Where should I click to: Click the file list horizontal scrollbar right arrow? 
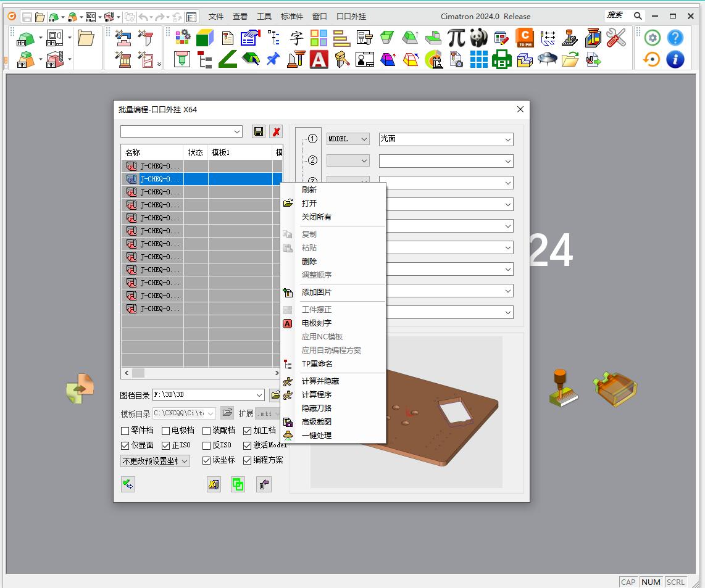tap(277, 373)
